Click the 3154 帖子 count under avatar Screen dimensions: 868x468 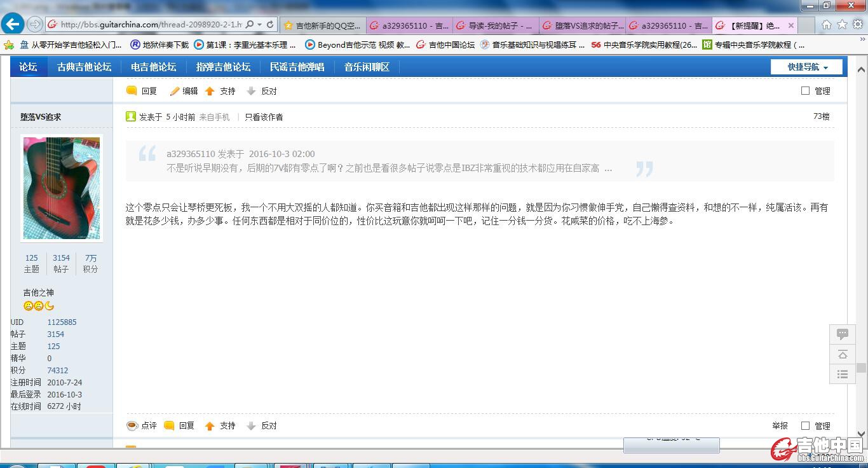click(x=61, y=258)
